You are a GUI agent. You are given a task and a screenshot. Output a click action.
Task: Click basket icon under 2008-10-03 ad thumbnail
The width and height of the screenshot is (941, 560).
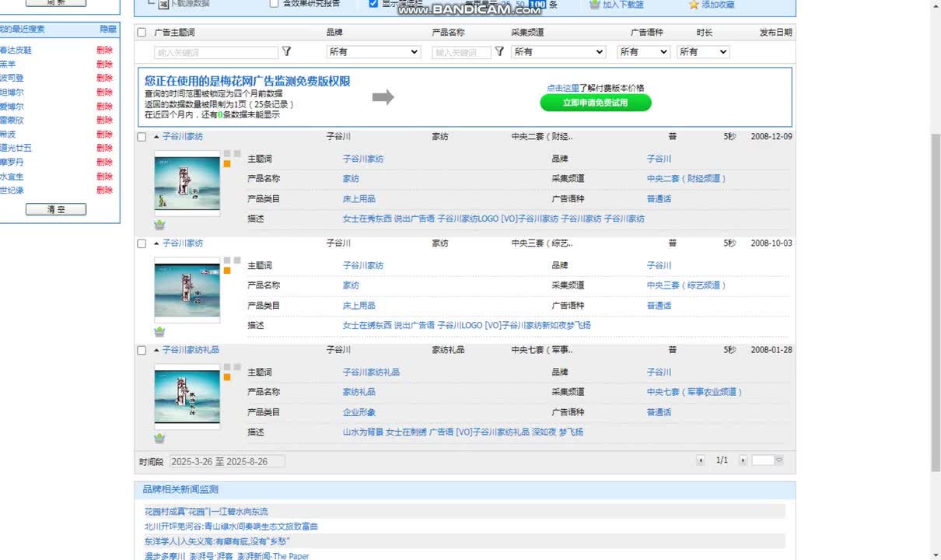click(x=159, y=331)
